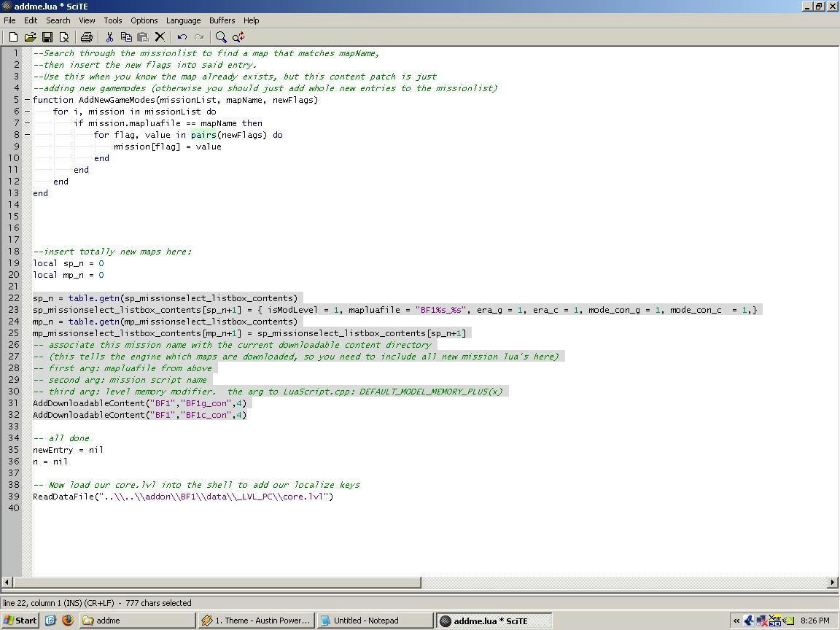The width and height of the screenshot is (840, 630).
Task: Click the Windows Start button
Action: click(x=20, y=621)
